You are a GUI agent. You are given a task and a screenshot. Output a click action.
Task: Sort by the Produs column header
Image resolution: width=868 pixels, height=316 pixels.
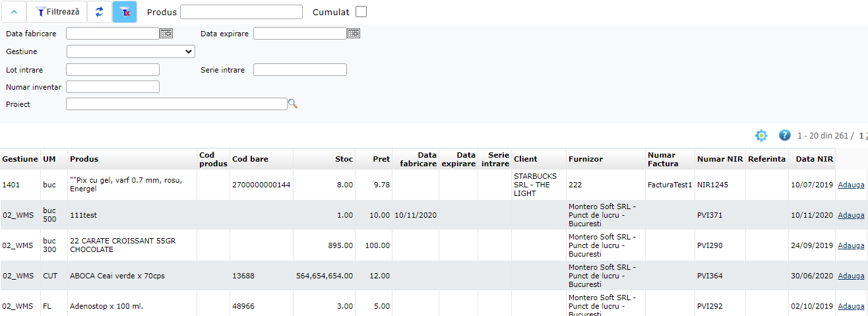tap(84, 159)
